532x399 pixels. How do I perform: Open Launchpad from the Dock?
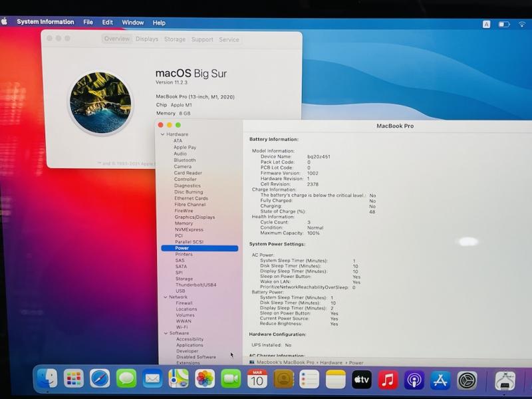tap(74, 378)
